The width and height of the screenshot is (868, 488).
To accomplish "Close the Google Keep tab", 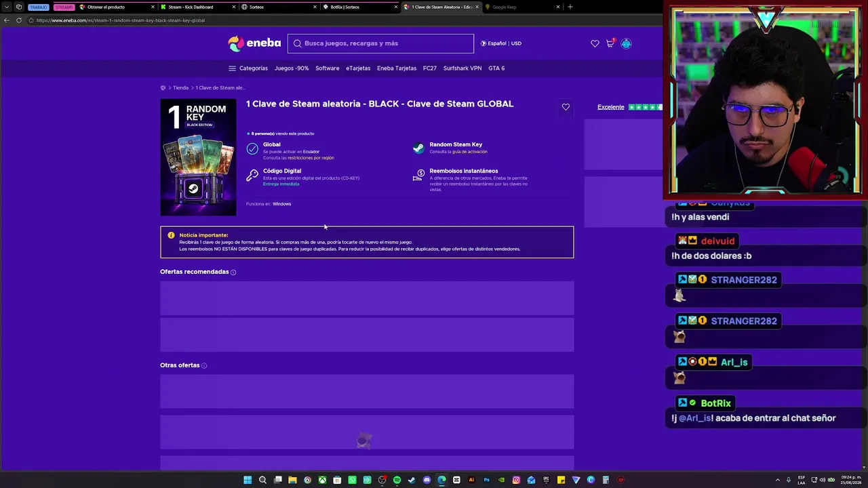I will click(558, 7).
